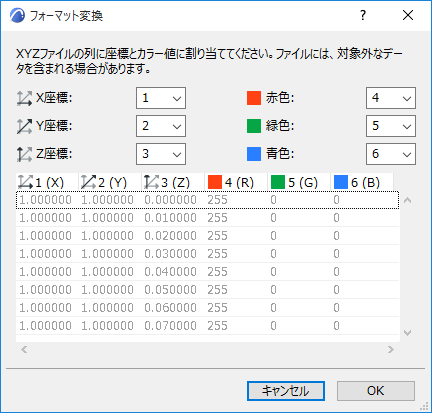Screen dimensions: 432x413
Task: Click the 2 (Y) column header
Action: [x=110, y=182]
